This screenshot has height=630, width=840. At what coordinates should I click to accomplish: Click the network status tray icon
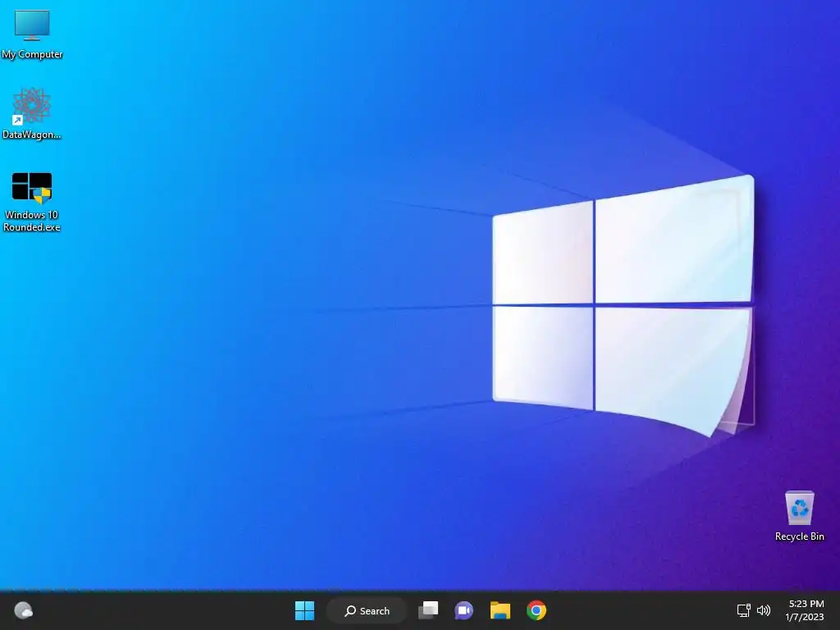tap(743, 610)
